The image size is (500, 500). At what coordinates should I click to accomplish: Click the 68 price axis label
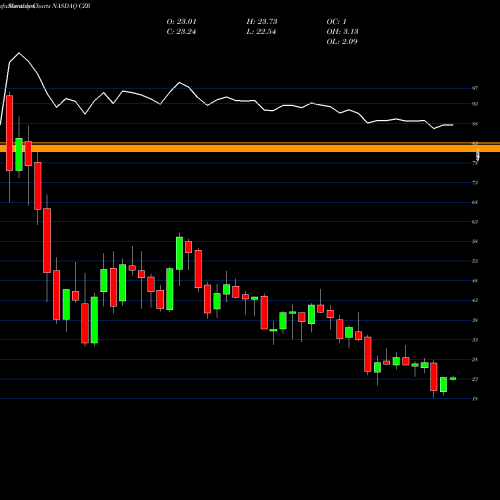tap(475, 202)
